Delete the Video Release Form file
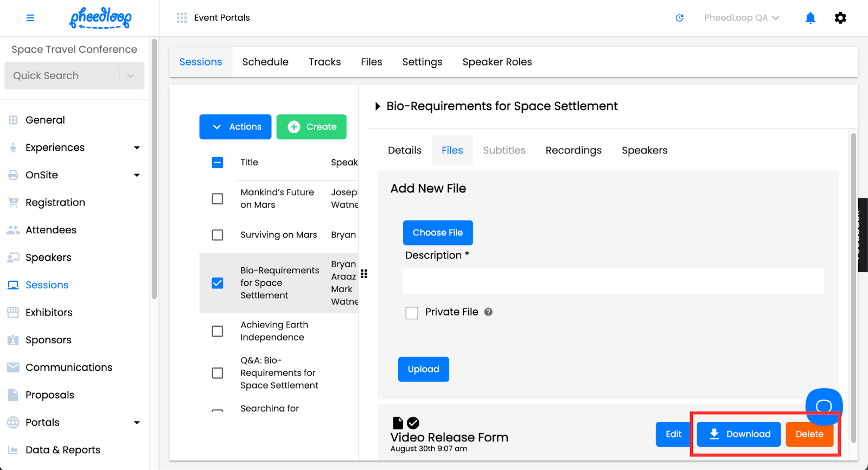Screen dimensions: 868x470 click(809, 434)
